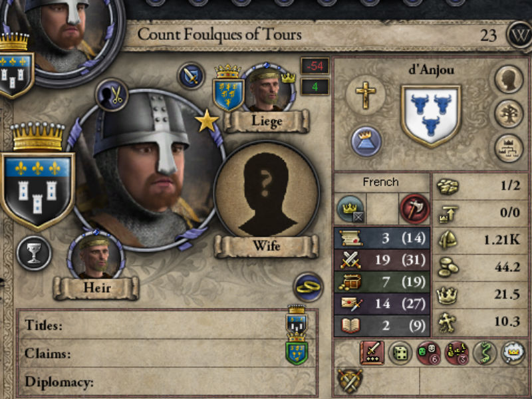Open the family tree icon
Viewport: 532px width, 399px height.
click(x=508, y=114)
